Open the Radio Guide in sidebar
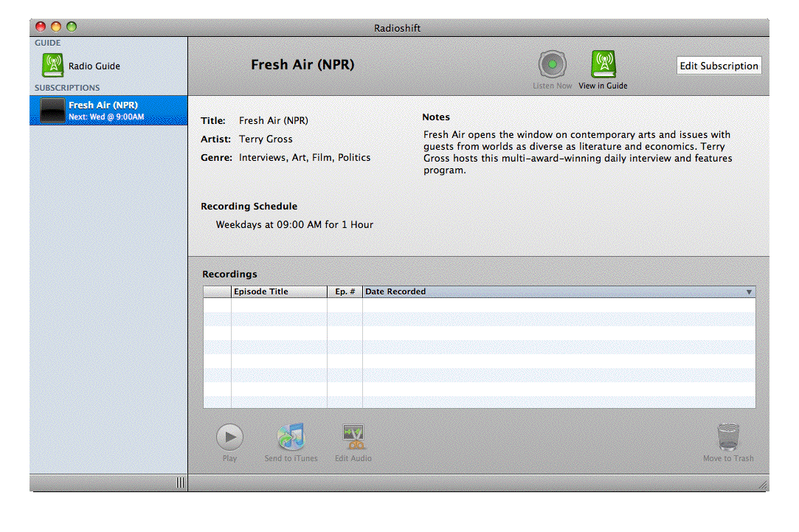Screen dimensions: 799x532 click(53, 66)
